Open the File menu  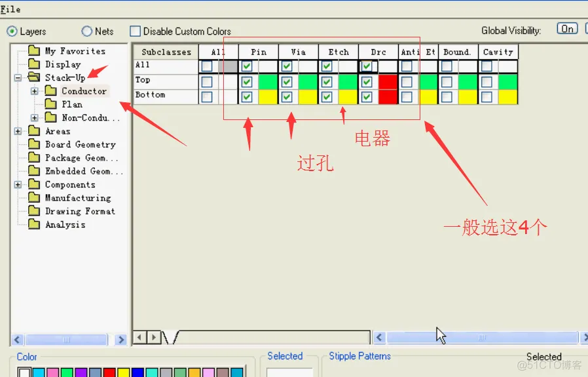click(10, 9)
